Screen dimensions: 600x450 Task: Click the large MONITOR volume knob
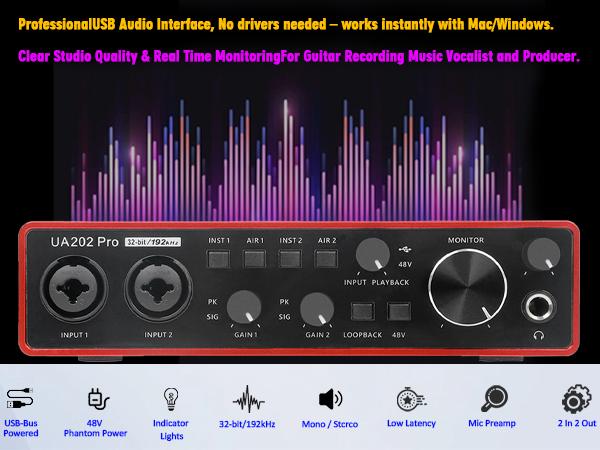click(468, 288)
